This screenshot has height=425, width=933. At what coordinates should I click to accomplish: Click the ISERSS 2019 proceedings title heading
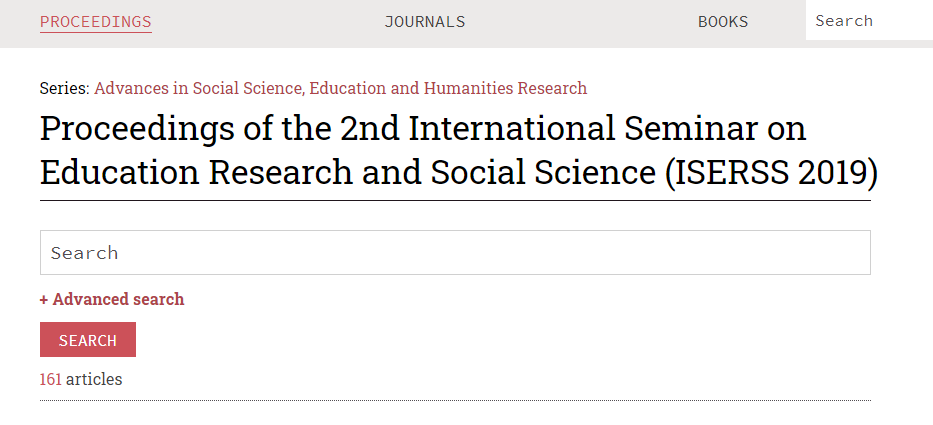coord(458,151)
